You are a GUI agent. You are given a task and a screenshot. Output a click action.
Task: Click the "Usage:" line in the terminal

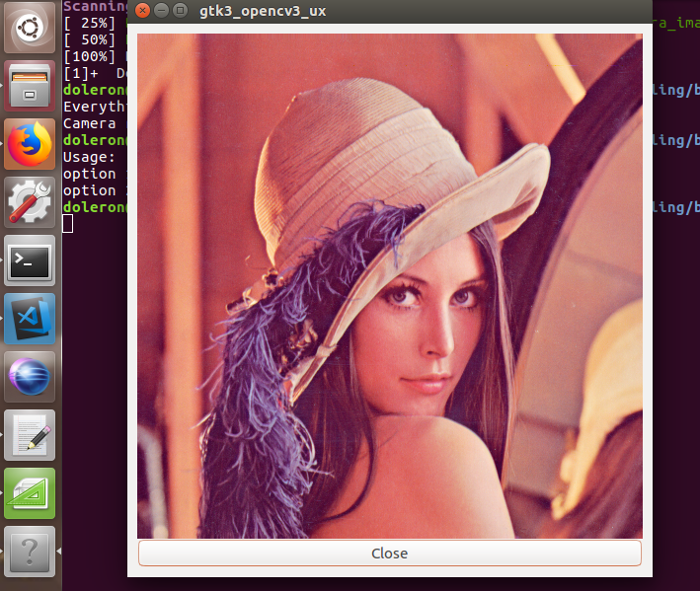pos(89,157)
